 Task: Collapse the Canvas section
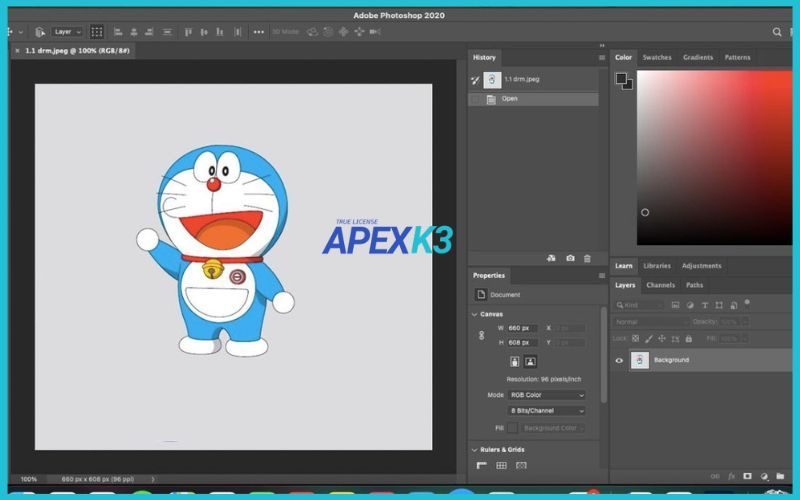click(x=474, y=314)
